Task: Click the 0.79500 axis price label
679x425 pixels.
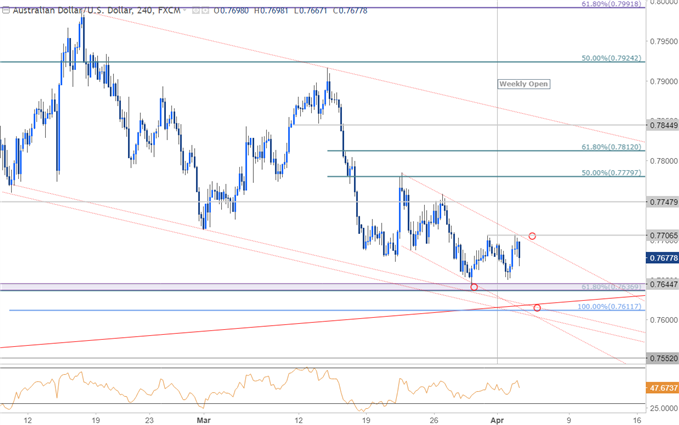Action: click(x=663, y=42)
